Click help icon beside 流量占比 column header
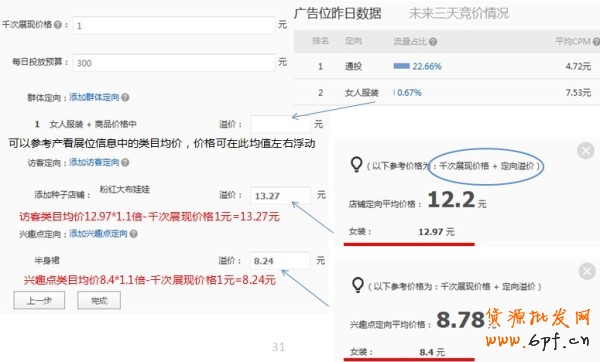The image size is (600, 362). point(433,42)
